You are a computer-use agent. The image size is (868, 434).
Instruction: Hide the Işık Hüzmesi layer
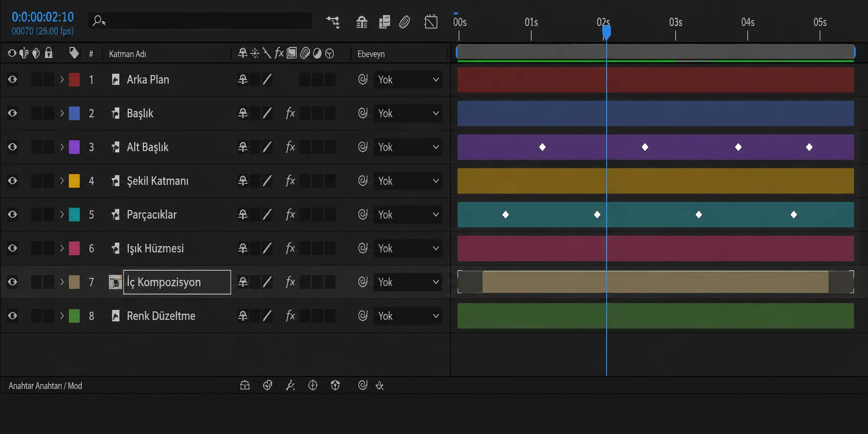12,248
